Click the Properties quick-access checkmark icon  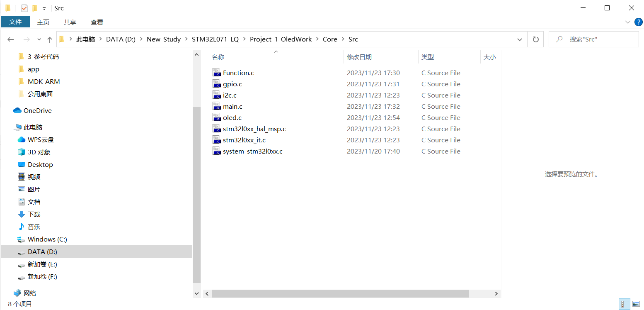point(24,8)
